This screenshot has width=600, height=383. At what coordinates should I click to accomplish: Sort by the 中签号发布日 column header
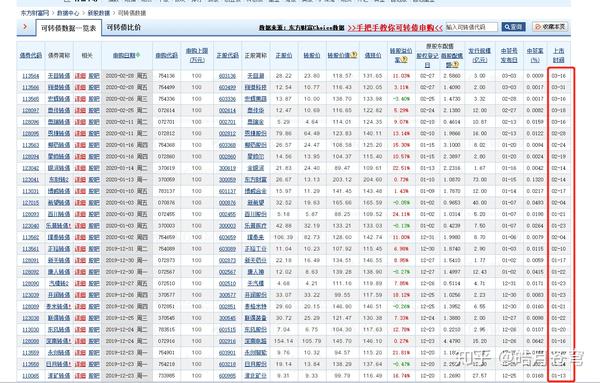click(x=509, y=55)
